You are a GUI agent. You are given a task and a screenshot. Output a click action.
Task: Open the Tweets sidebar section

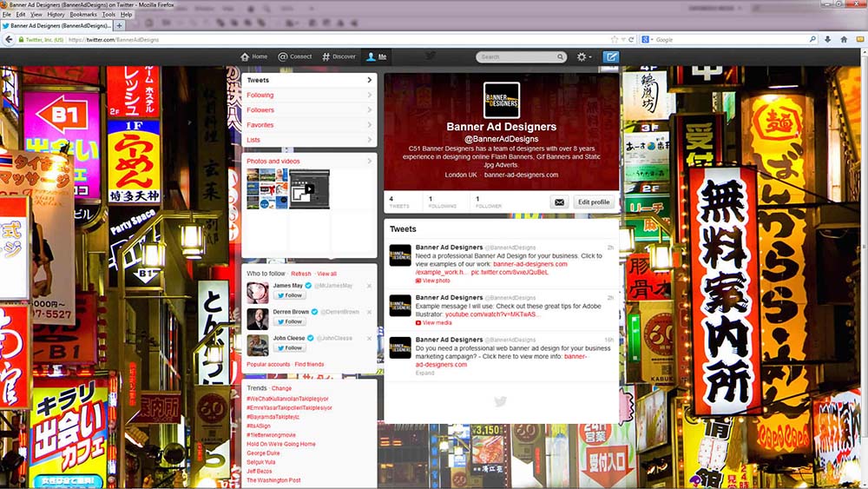tap(310, 80)
